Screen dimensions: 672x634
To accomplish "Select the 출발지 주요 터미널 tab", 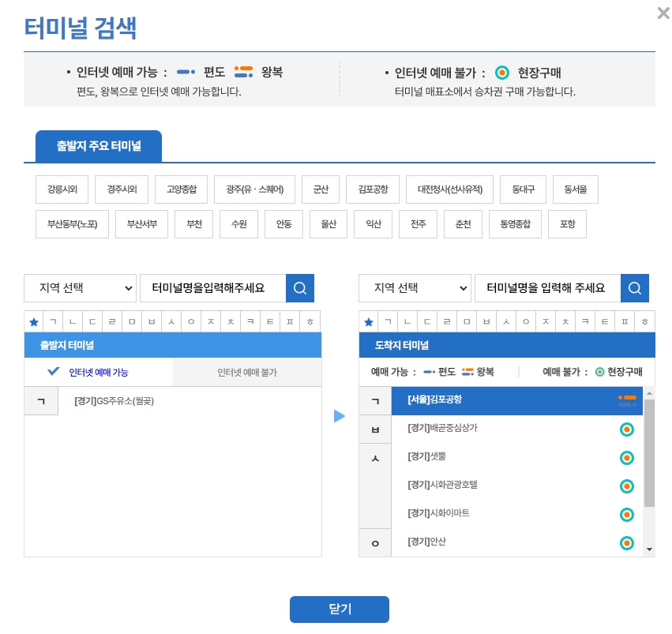I will coord(98,146).
